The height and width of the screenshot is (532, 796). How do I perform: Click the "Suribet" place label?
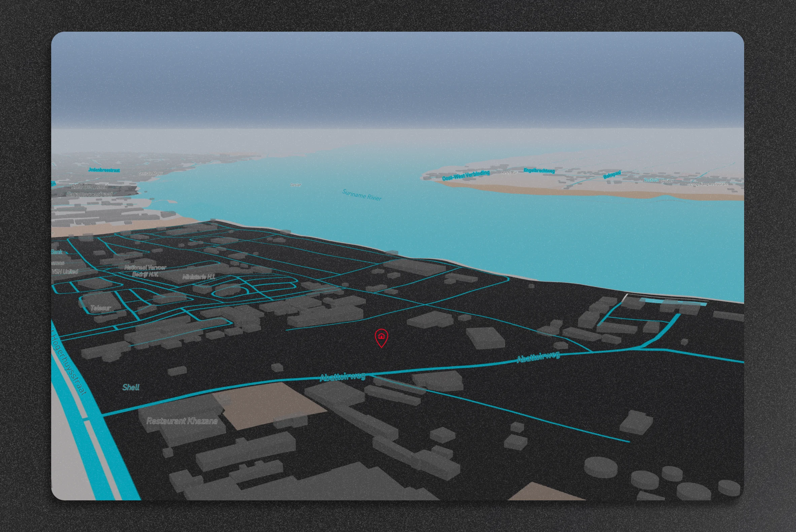667,181
